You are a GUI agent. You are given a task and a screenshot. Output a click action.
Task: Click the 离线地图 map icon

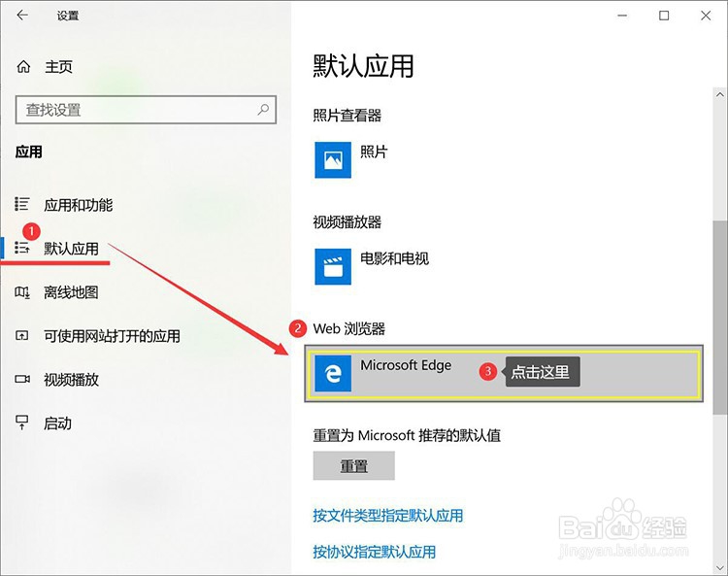[22, 292]
